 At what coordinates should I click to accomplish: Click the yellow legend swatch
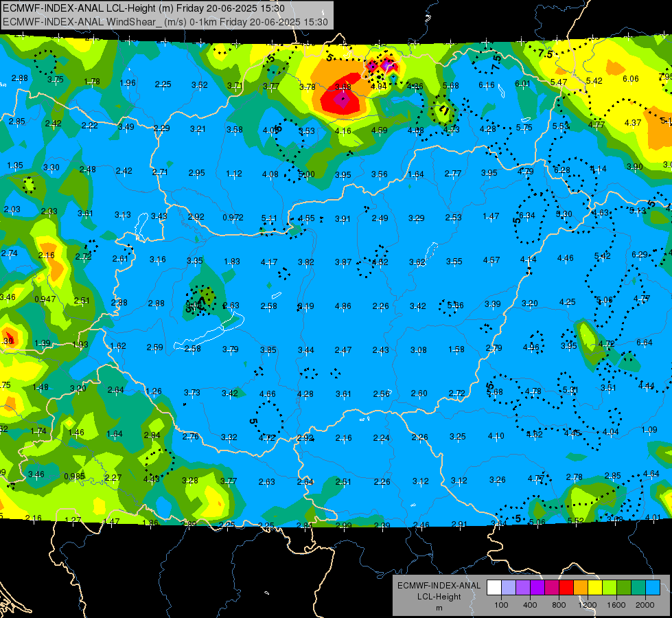coord(595,587)
